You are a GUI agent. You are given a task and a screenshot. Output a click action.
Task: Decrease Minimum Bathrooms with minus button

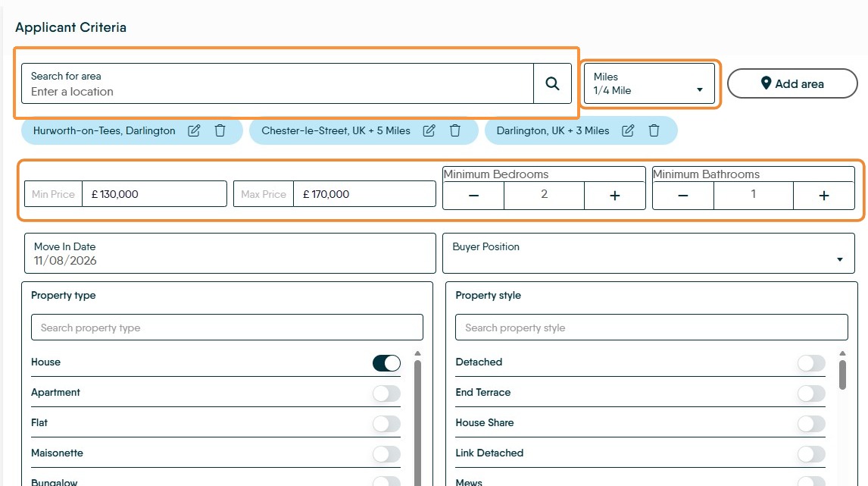(683, 196)
